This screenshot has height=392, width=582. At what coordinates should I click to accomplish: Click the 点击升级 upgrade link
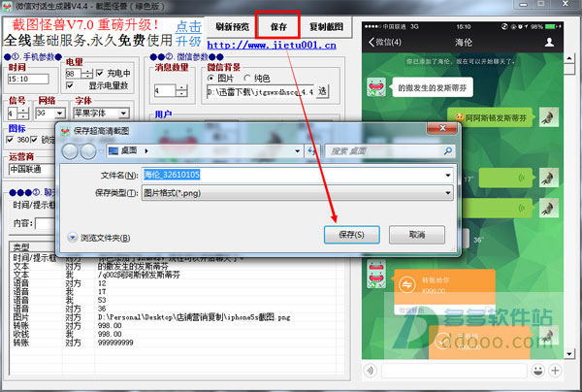point(188,33)
